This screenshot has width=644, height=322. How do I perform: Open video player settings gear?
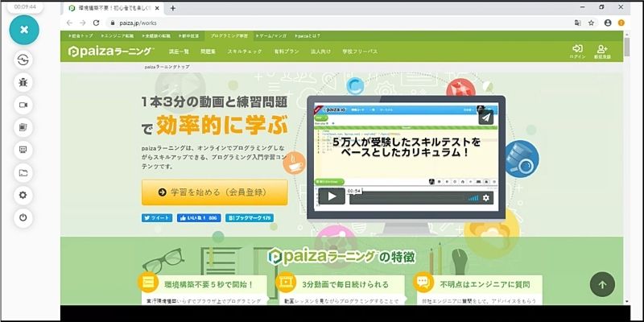point(486,198)
